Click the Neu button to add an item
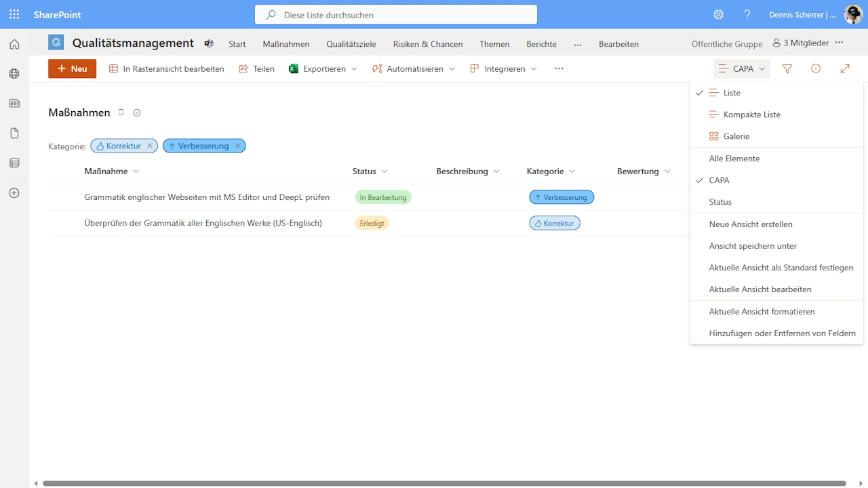This screenshot has width=868, height=488. pyautogui.click(x=72, y=68)
